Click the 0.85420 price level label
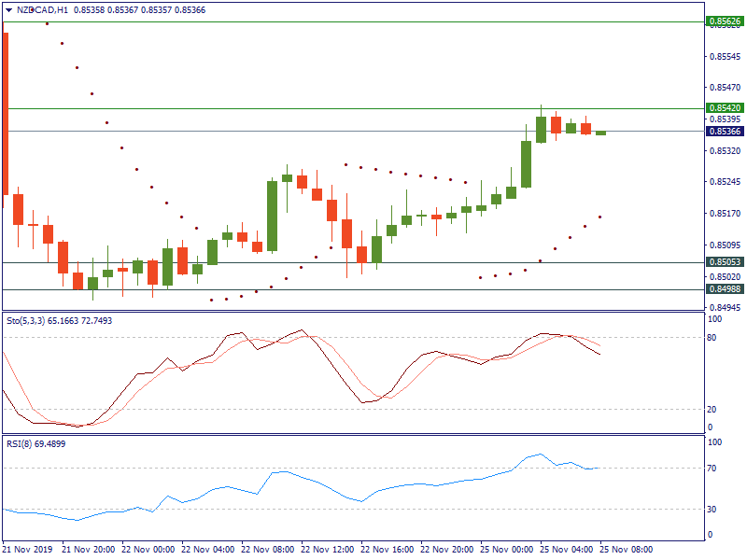The height and width of the screenshot is (560, 747). coord(725,108)
